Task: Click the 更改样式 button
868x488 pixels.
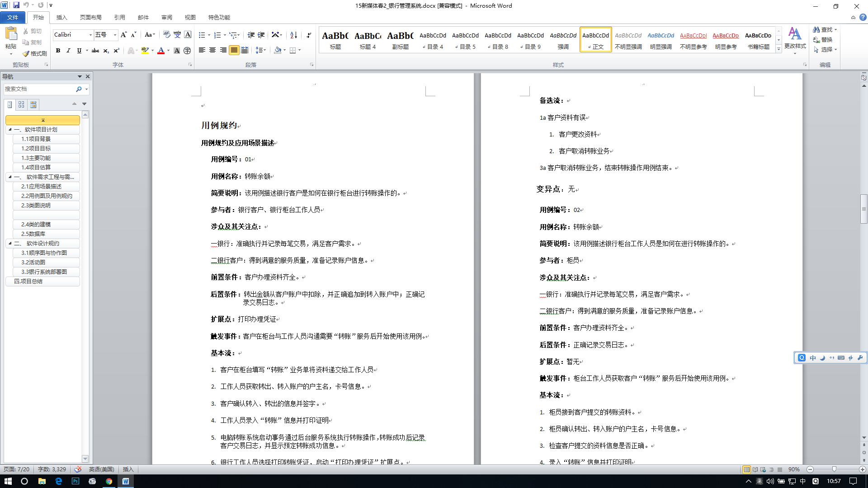Action: (795, 40)
